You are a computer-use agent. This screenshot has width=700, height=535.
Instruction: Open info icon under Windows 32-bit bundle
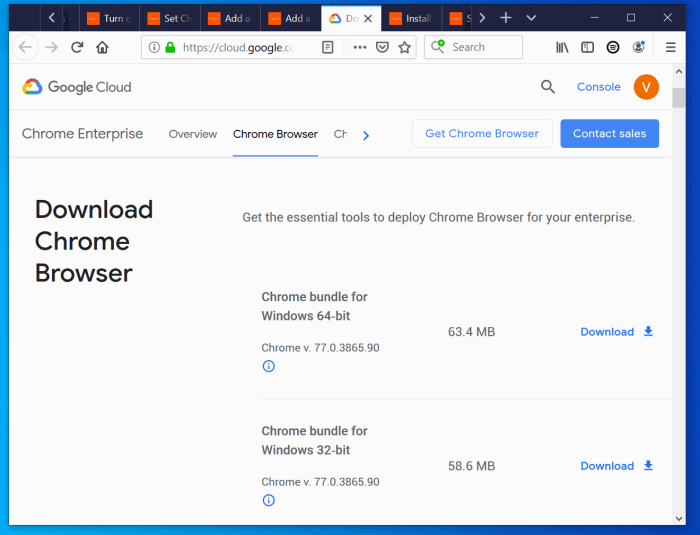[x=268, y=500]
